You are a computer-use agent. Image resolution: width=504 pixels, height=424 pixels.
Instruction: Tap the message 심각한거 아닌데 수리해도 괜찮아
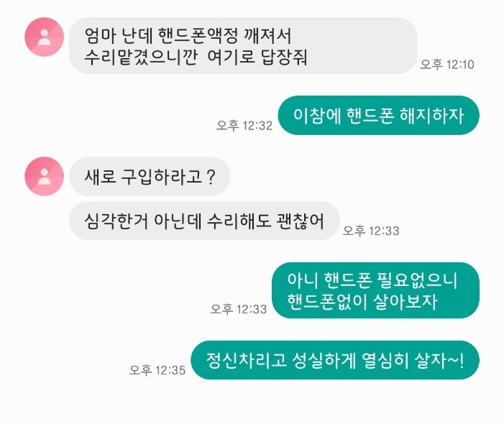[x=204, y=221]
